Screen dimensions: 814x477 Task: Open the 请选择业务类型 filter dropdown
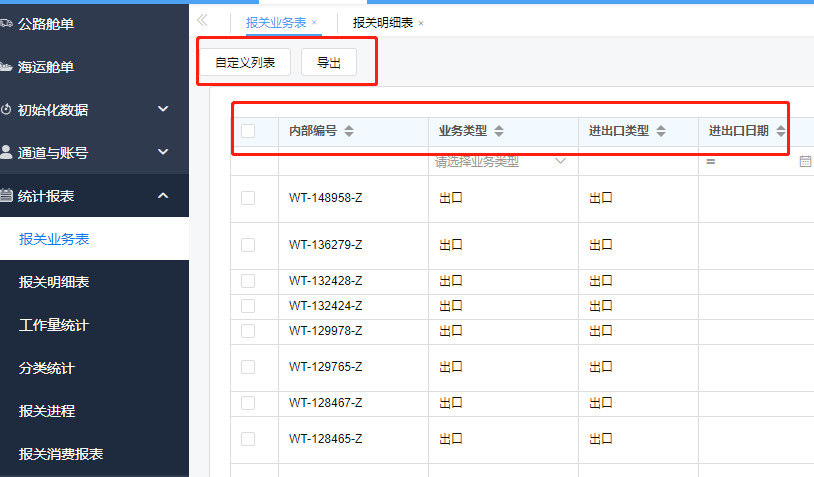(x=503, y=161)
